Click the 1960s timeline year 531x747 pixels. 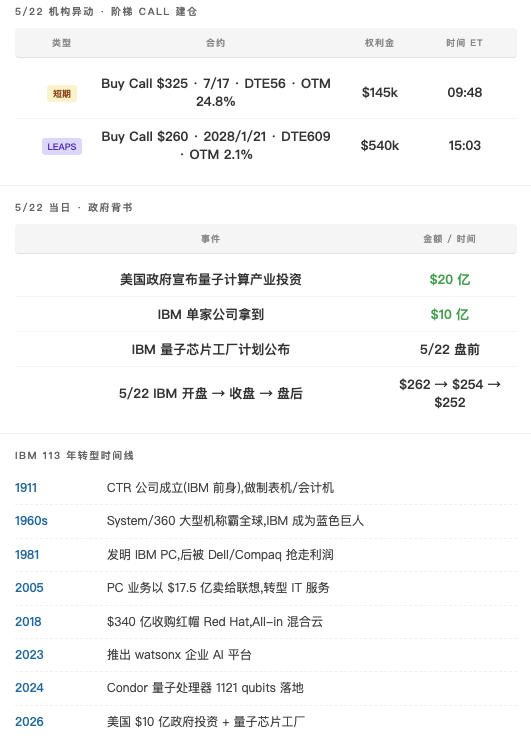31,521
